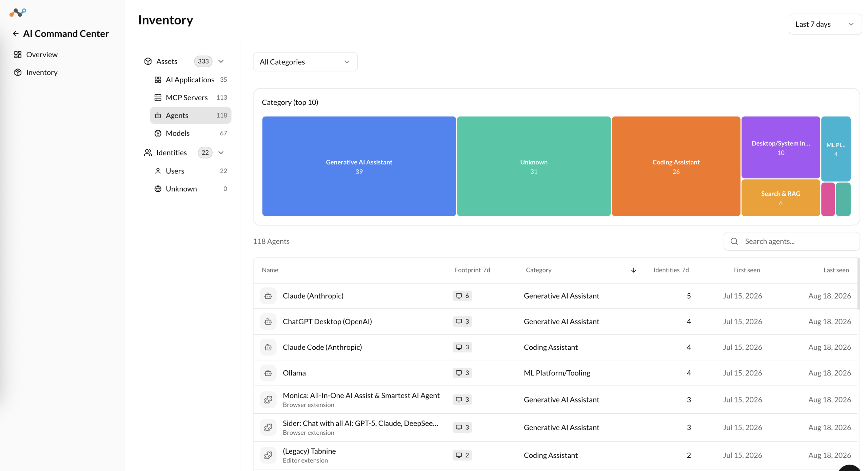This screenshot has height=471, width=868.
Task: Sort by First seen column header
Action: point(746,270)
